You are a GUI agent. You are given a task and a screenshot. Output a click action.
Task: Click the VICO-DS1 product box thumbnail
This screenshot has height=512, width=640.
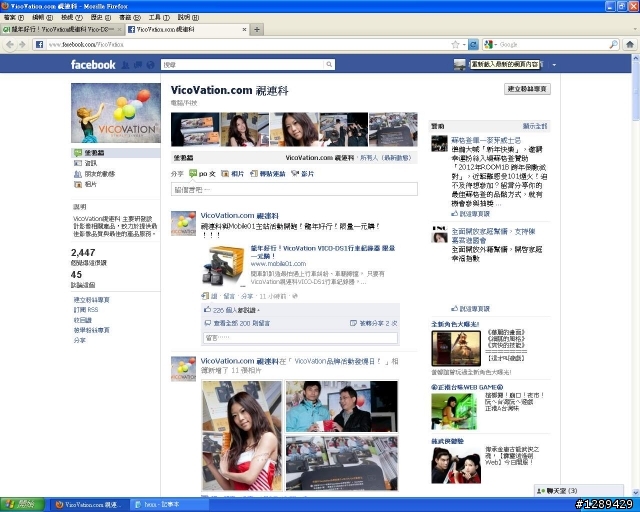(222, 265)
